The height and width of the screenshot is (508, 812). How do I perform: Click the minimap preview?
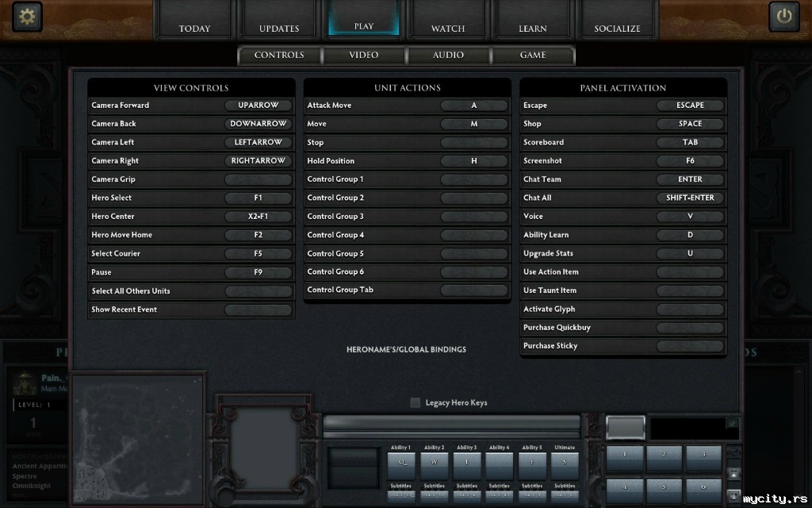point(137,440)
